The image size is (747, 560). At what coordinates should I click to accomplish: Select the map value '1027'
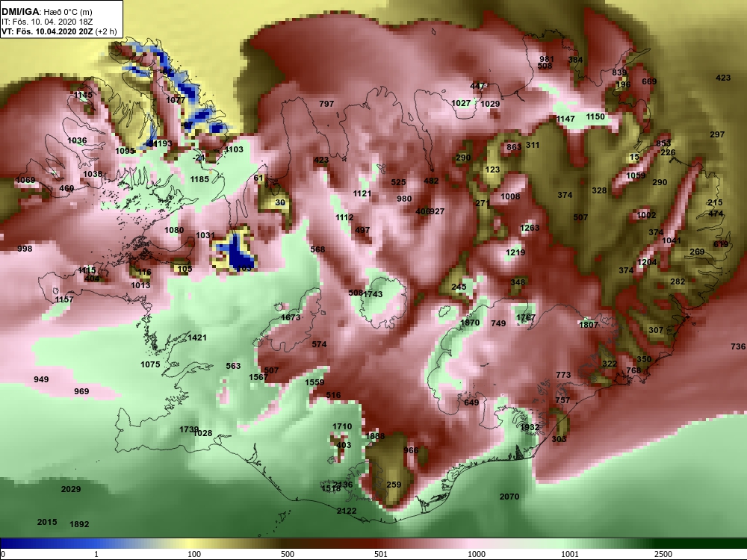461,103
